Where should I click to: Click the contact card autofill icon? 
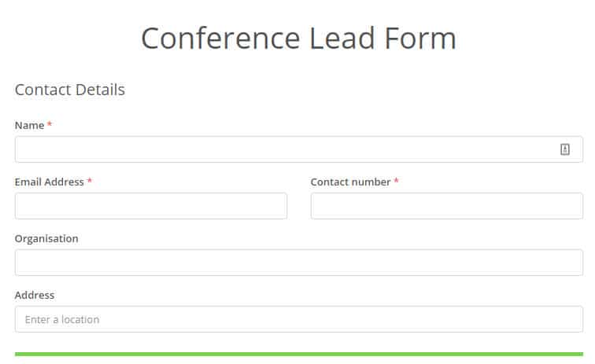coord(564,149)
